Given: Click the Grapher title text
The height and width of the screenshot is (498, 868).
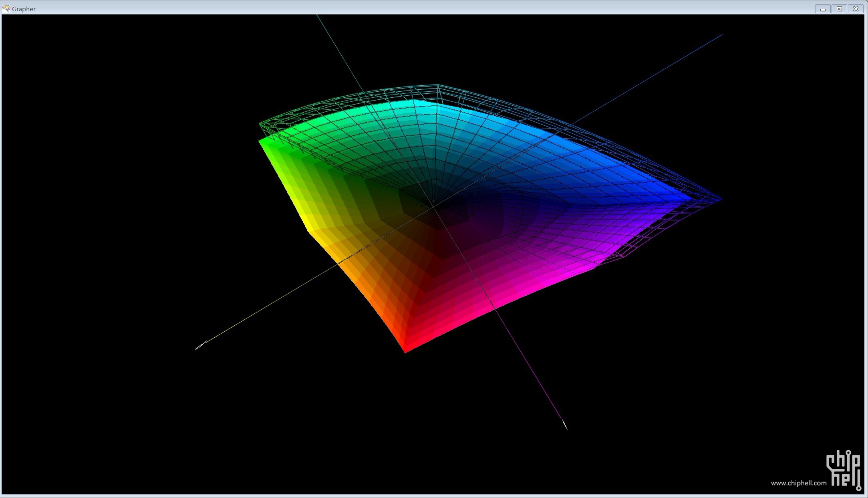Looking at the screenshot, I should pyautogui.click(x=24, y=9).
